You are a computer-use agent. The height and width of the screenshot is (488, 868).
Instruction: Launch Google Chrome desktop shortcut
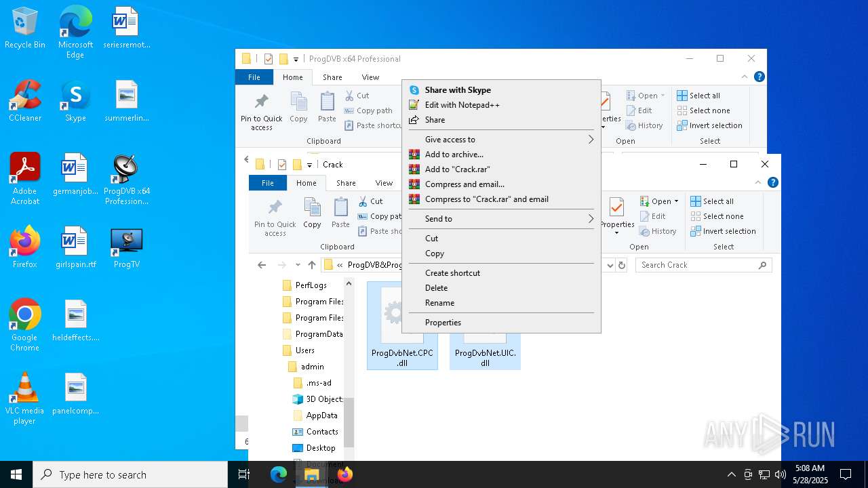click(x=24, y=325)
